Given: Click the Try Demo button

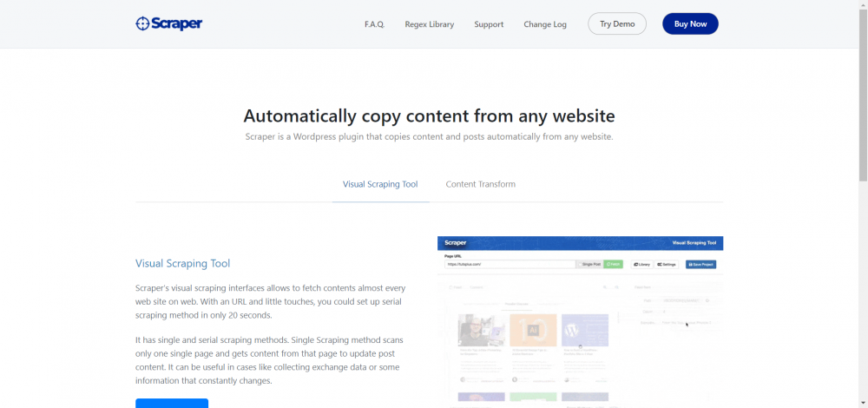Looking at the screenshot, I should click(x=616, y=23).
